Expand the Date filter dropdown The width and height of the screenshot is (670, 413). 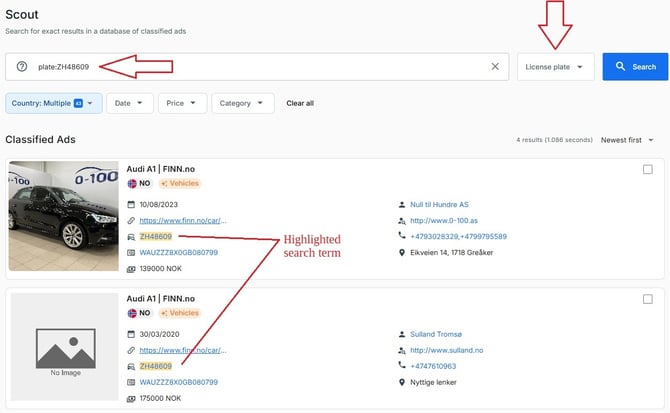tap(129, 103)
